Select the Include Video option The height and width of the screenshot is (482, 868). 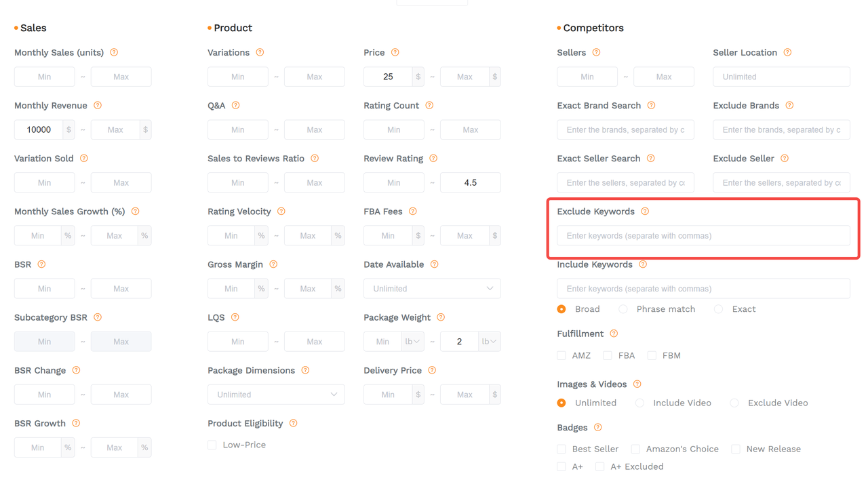point(639,403)
